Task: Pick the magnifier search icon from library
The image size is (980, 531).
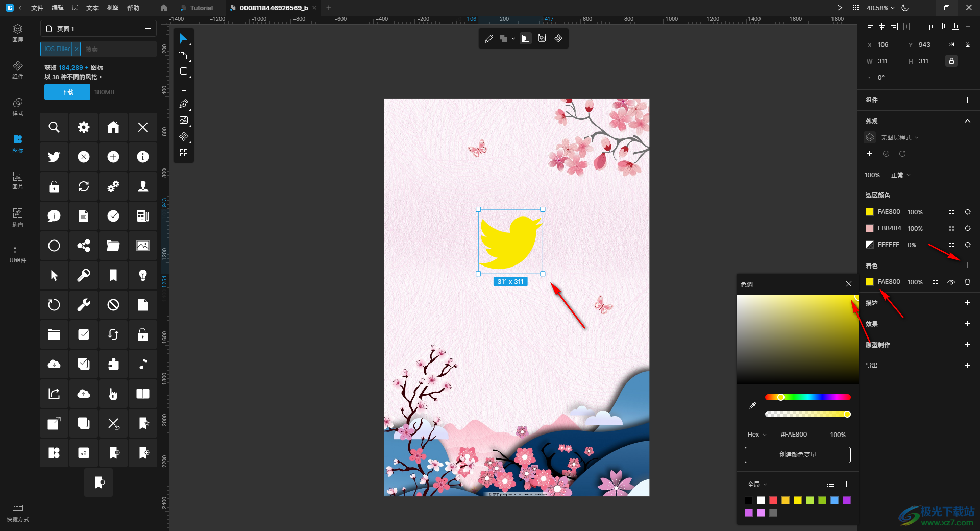Action: pyautogui.click(x=54, y=127)
